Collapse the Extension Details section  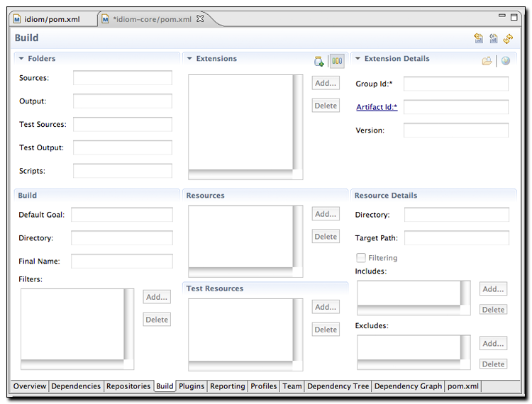[x=358, y=59]
